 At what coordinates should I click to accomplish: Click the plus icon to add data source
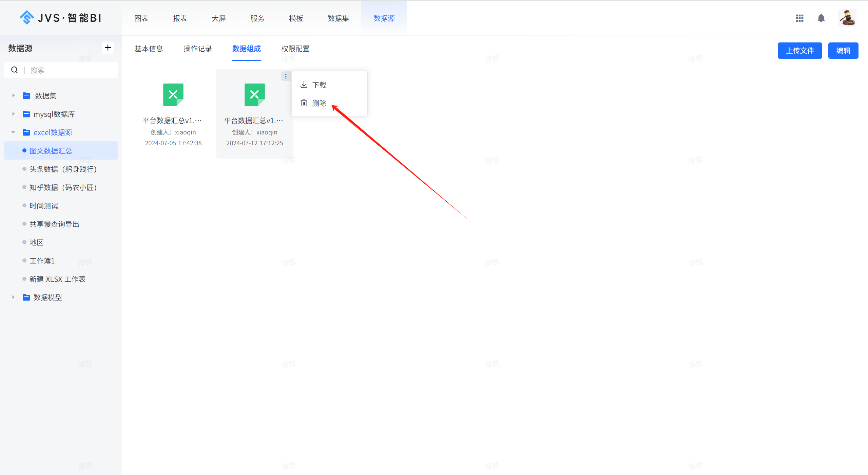point(108,48)
